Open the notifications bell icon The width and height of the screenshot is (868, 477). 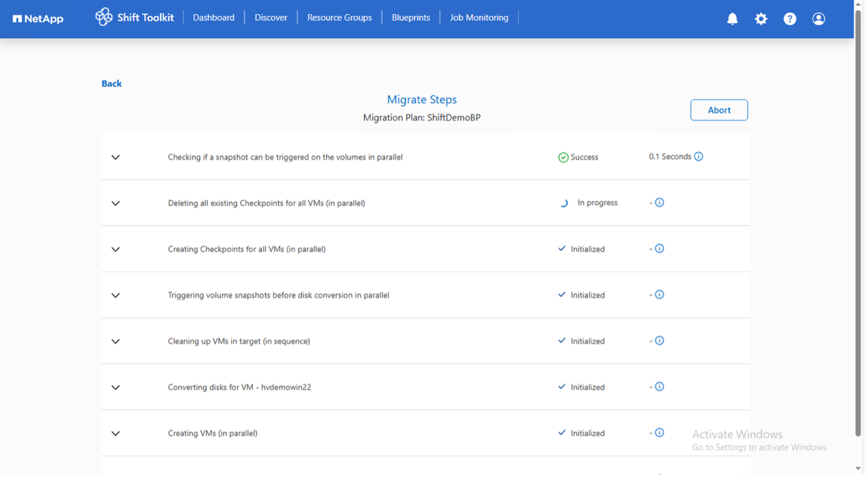click(732, 19)
